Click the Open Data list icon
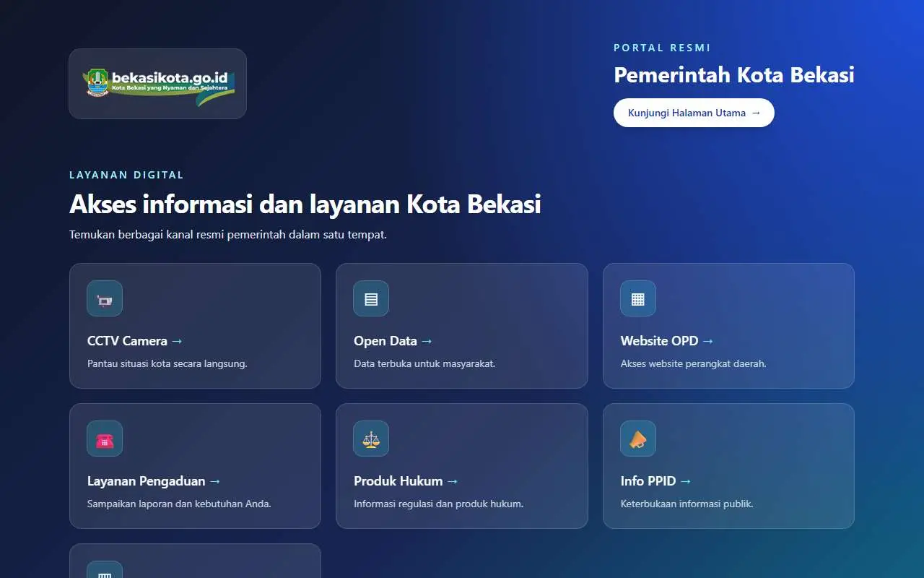This screenshot has width=924, height=578. click(x=371, y=298)
